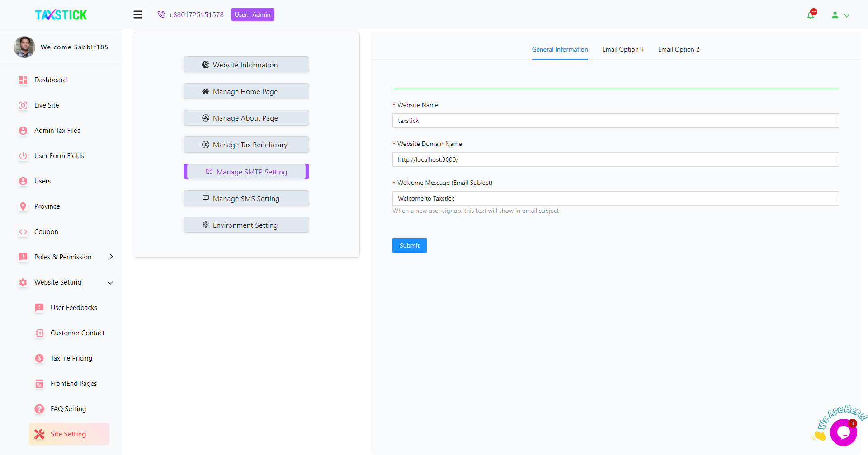Click the Website Information button

[246, 65]
